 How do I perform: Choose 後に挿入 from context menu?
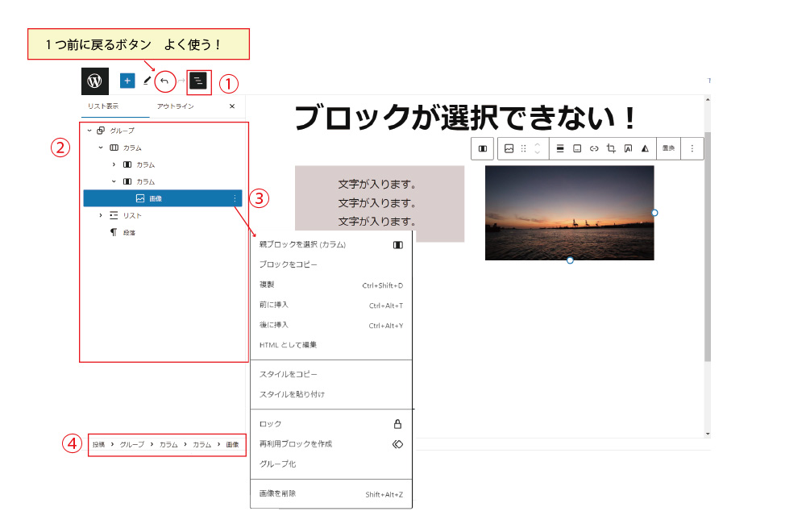[x=331, y=325]
